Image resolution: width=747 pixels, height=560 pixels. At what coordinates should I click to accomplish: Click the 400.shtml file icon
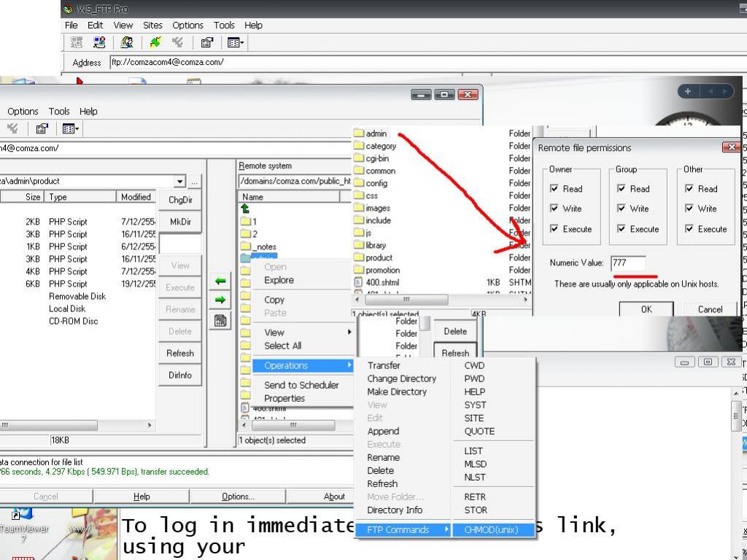(x=359, y=282)
